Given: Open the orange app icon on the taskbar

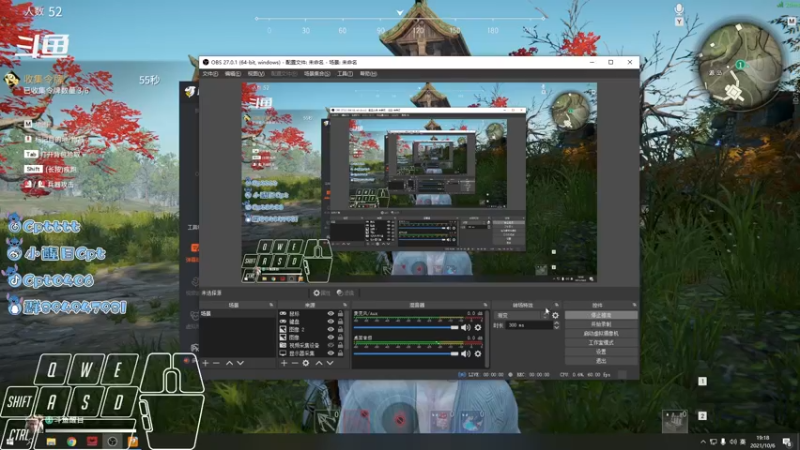Looking at the screenshot, I should click(x=133, y=441).
